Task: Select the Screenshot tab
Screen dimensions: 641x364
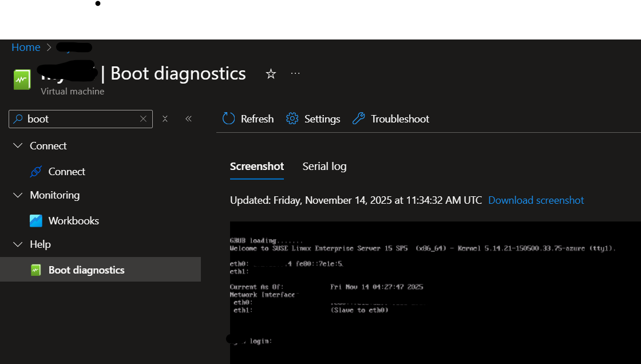Action: tap(256, 166)
